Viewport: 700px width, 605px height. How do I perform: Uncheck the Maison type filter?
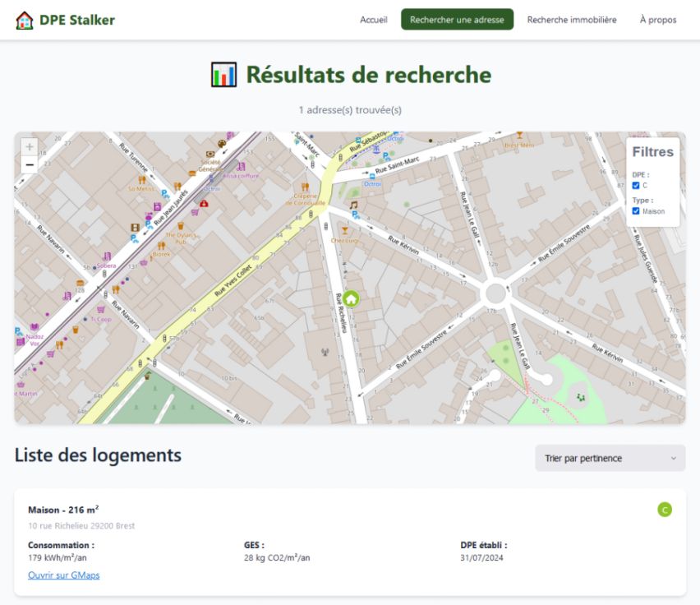(x=636, y=211)
